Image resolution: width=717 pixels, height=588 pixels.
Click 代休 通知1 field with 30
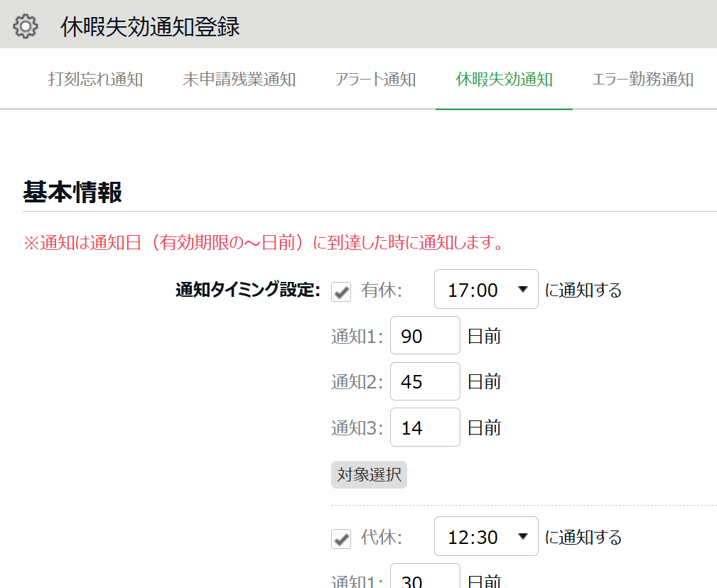[425, 576]
